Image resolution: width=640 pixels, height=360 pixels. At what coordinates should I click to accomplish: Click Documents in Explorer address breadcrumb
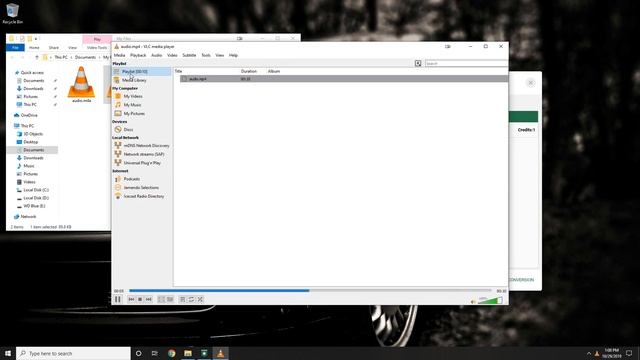pyautogui.click(x=85, y=57)
